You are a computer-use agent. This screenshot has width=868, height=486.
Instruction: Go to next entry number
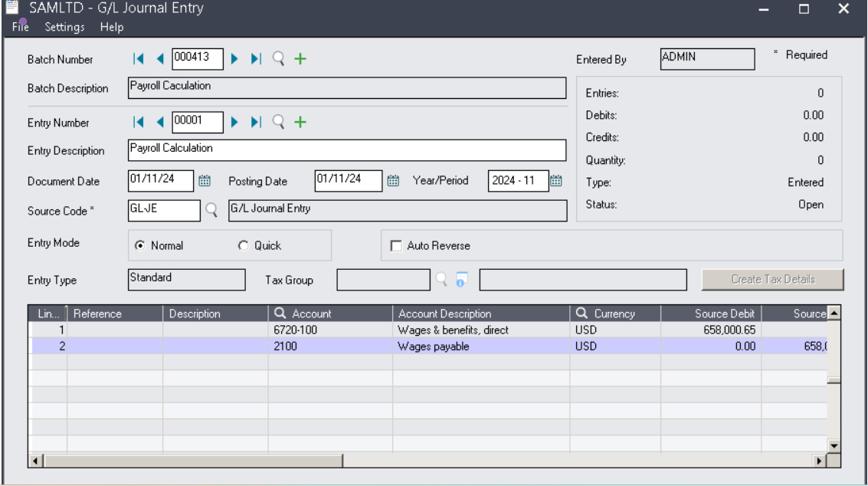(x=234, y=122)
